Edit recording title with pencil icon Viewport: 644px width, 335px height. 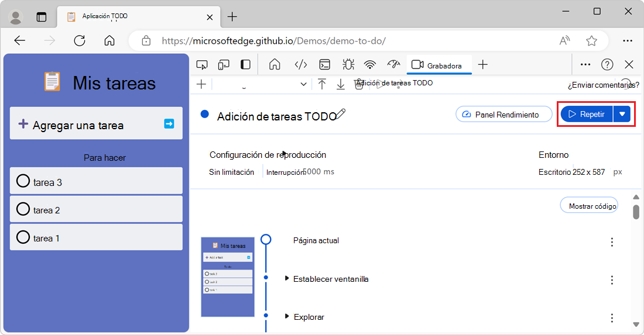point(341,113)
